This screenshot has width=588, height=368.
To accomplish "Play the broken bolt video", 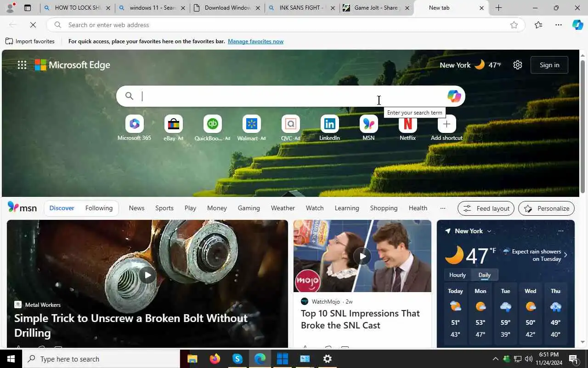I will click(147, 275).
